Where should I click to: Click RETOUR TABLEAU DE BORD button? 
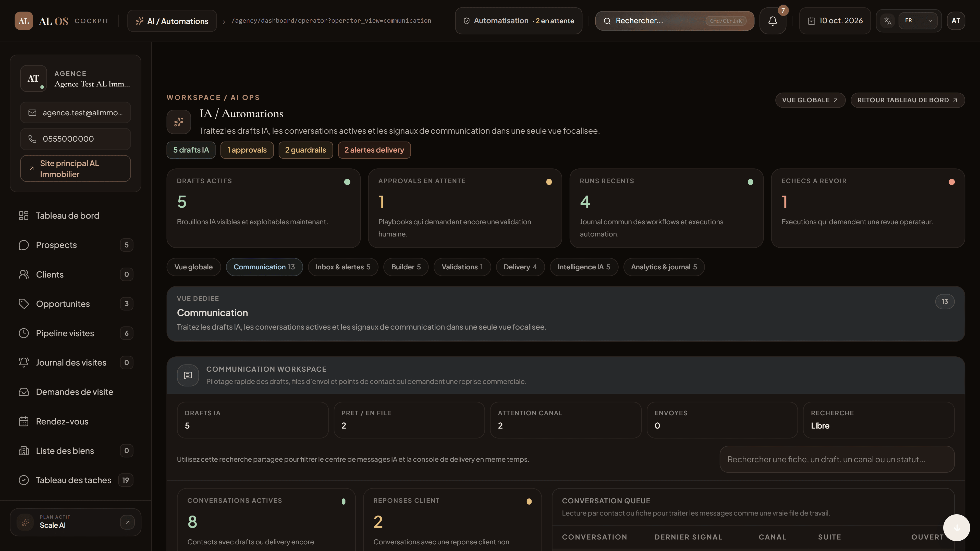[908, 100]
